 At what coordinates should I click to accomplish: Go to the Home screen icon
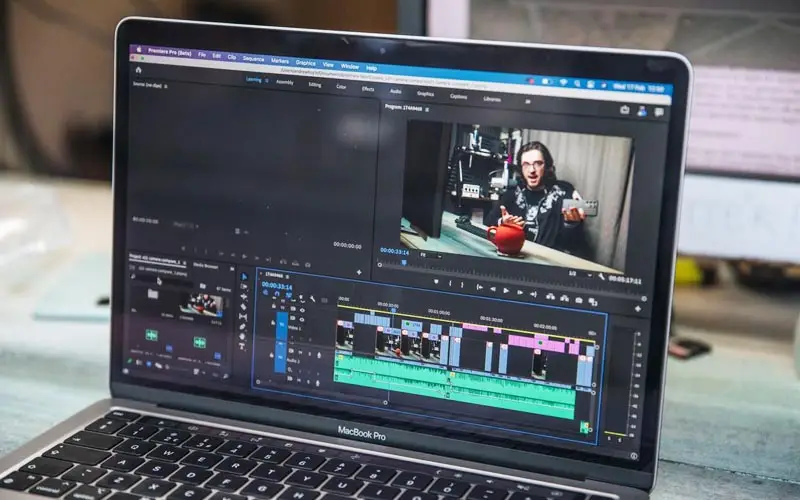pos(139,70)
